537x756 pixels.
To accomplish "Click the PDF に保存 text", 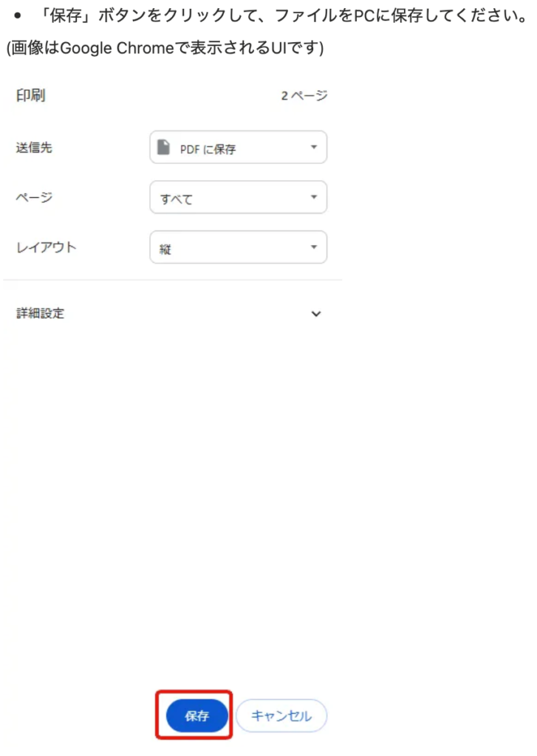I will (208, 149).
